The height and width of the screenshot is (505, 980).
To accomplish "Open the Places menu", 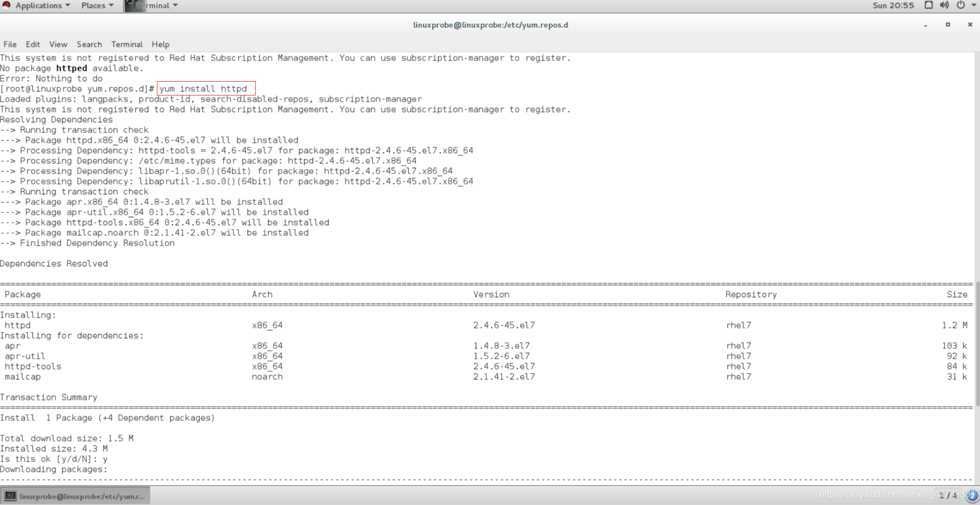I will point(97,6).
